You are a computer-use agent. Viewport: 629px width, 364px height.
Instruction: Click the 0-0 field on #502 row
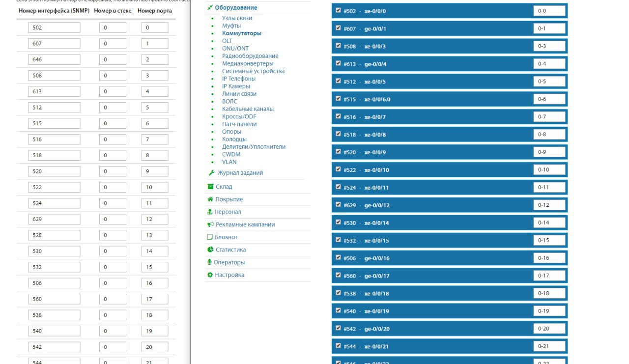pyautogui.click(x=549, y=11)
